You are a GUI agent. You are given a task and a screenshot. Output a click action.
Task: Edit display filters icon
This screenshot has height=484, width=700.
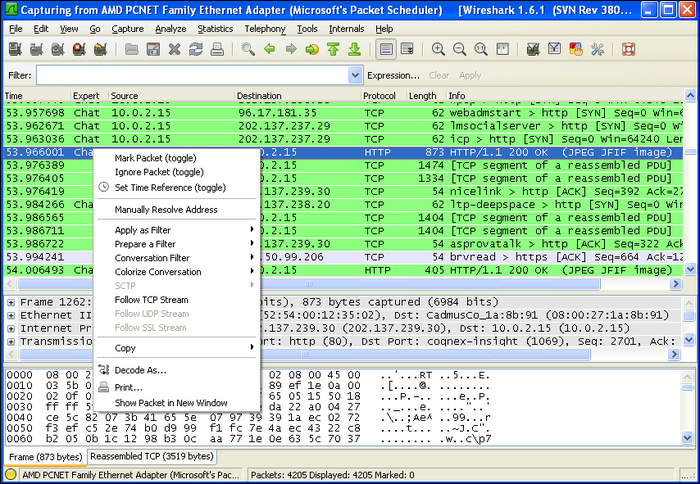tap(554, 49)
